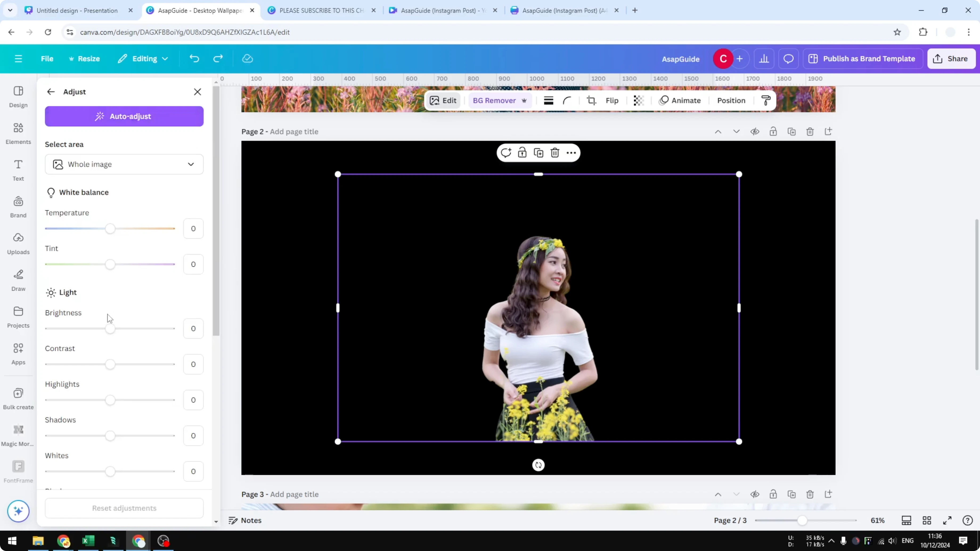Screen dimensions: 980x551
Task: Hide Page 2 using the eye icon
Action: 755,131
